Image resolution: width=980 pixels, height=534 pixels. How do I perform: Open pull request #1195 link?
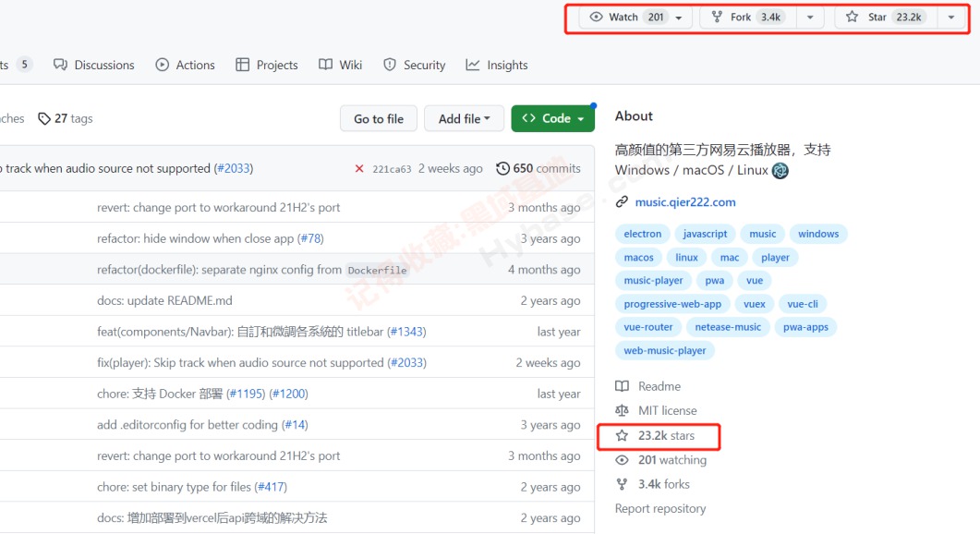click(246, 394)
